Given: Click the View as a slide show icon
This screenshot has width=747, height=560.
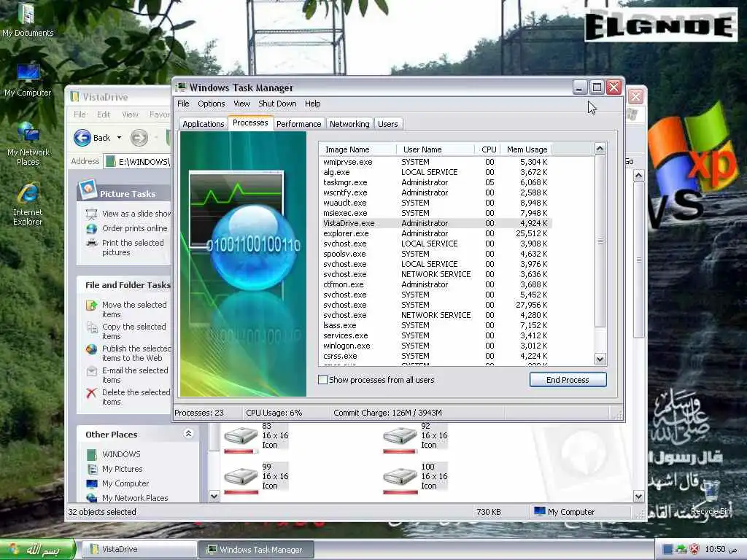Looking at the screenshot, I should coord(91,214).
